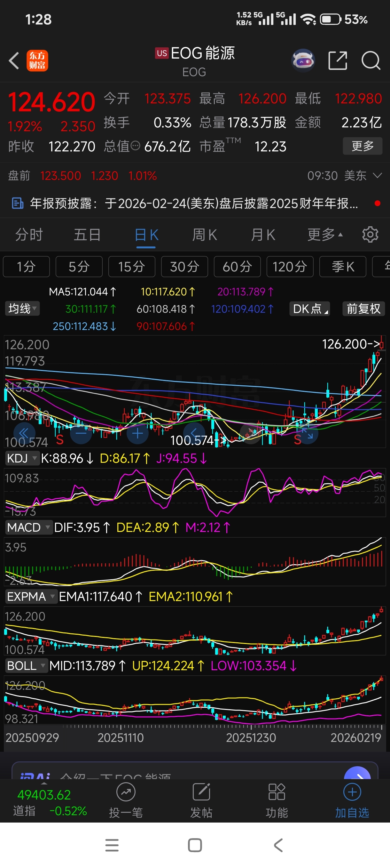
Task: Tap the MA5:121.044 value
Action: 82,292
